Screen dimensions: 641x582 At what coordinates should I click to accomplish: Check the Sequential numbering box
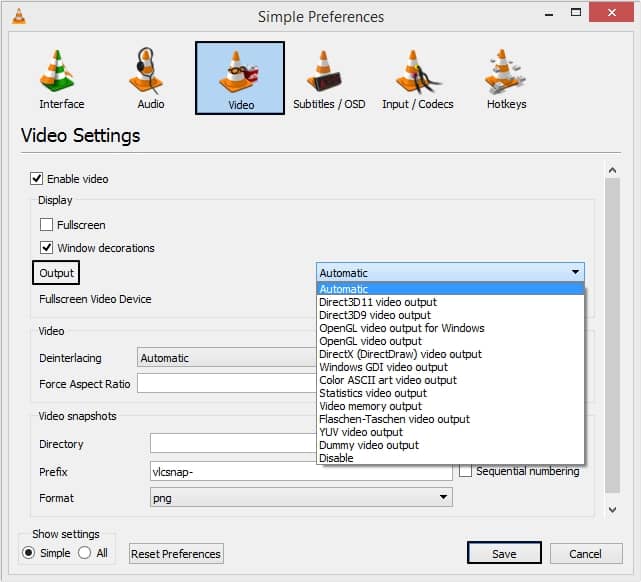[465, 471]
